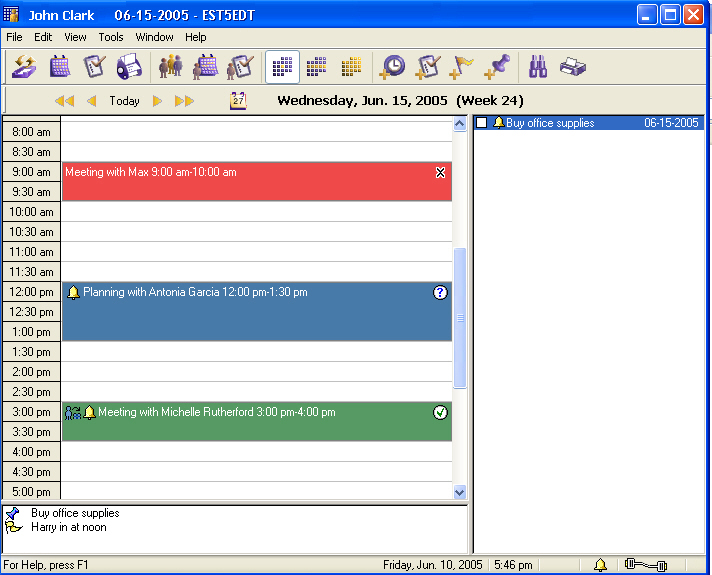712x575 pixels.
Task: Add new appointment clock icon
Action: tap(392, 67)
